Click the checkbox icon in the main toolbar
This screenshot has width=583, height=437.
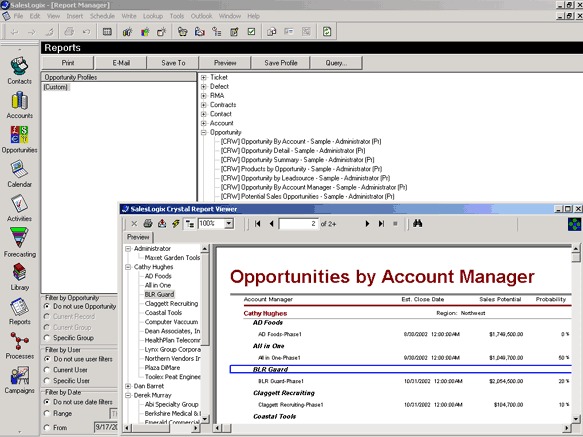(252, 32)
